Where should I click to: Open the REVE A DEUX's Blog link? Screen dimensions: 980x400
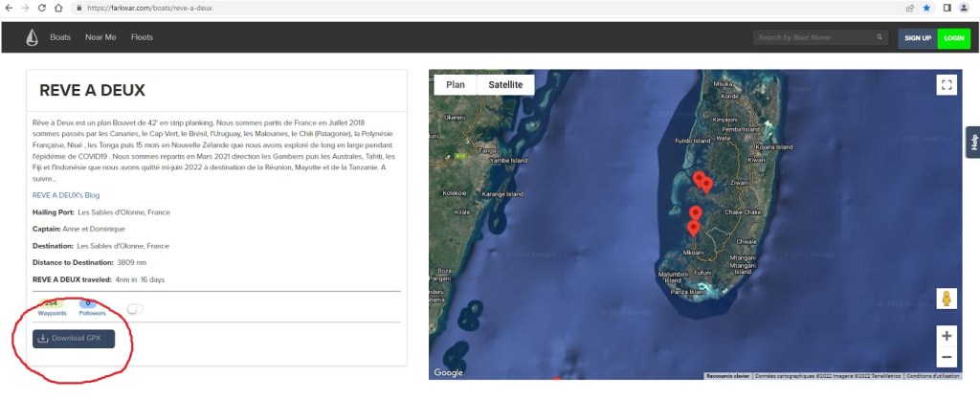(66, 195)
